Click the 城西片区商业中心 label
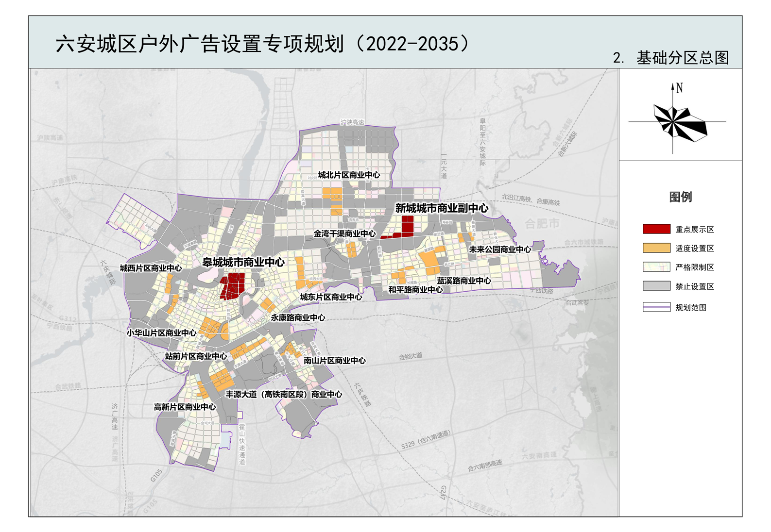Image resolution: width=771 pixels, height=532 pixels. tap(151, 268)
